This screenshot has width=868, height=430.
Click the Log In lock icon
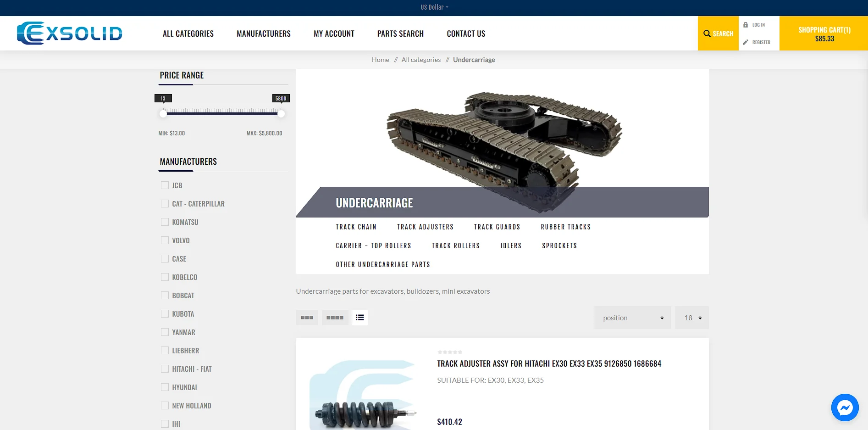point(746,25)
